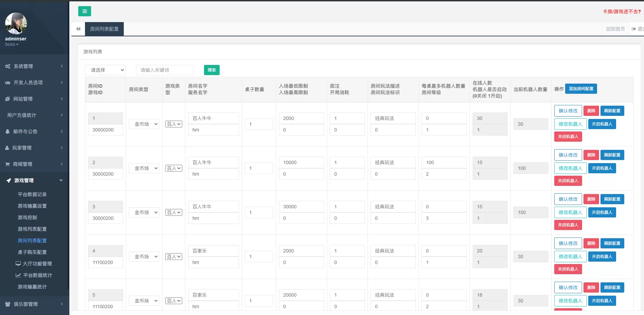Switch to the 房间列表配置 tab
644x315 pixels.
tap(104, 29)
